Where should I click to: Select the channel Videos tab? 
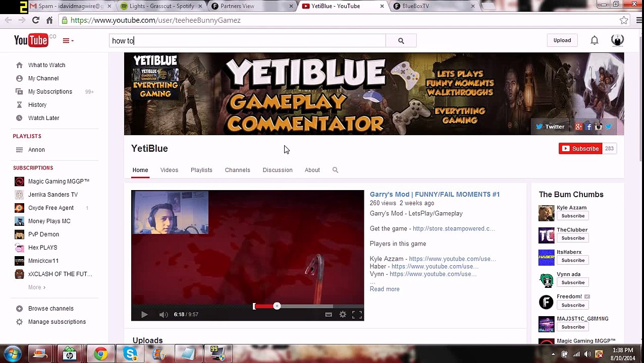point(169,170)
